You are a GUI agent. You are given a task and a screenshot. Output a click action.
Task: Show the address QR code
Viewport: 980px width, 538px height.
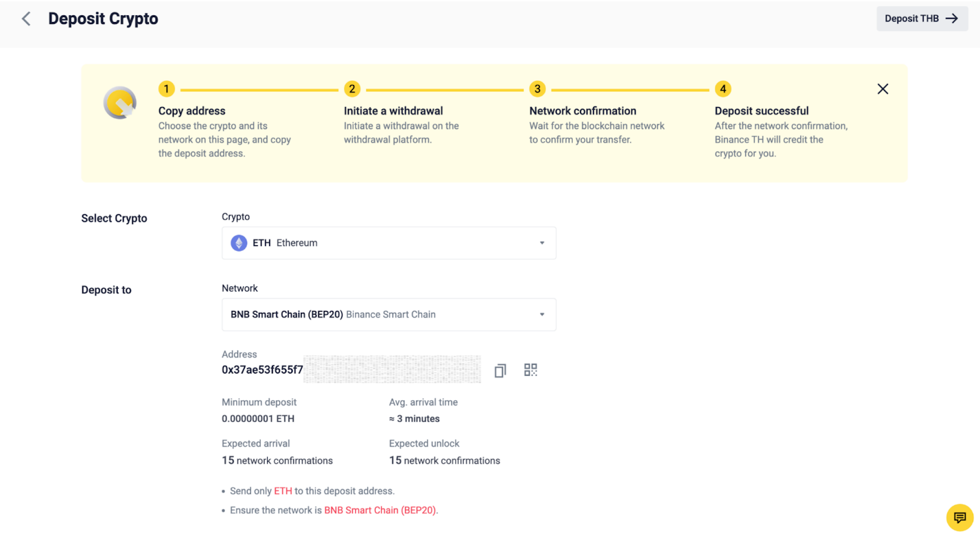click(x=530, y=370)
